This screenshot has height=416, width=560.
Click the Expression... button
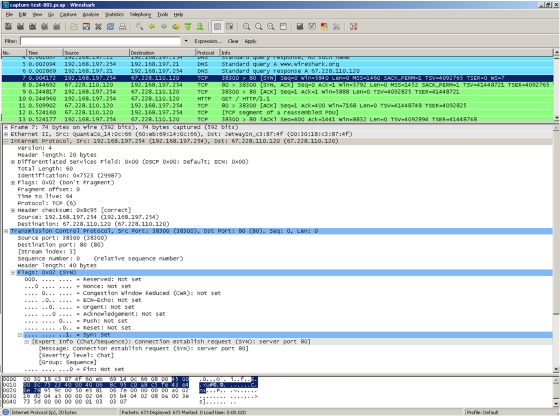point(208,41)
